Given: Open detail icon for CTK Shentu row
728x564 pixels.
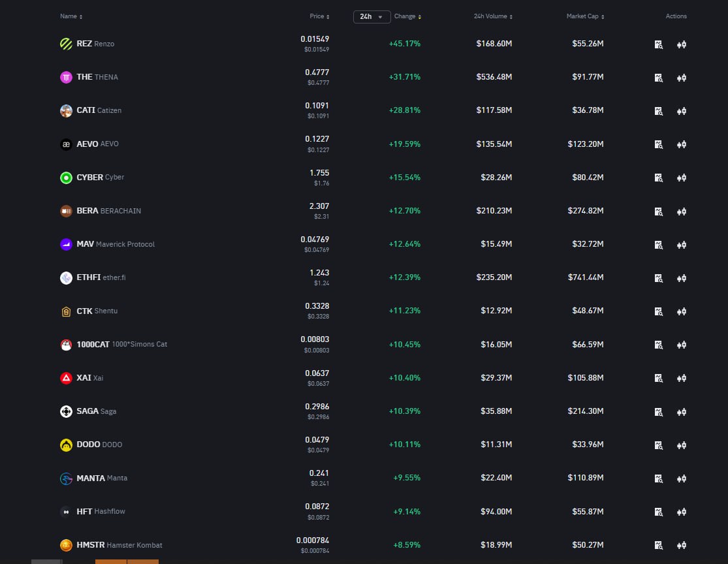Looking at the screenshot, I should click(x=658, y=311).
